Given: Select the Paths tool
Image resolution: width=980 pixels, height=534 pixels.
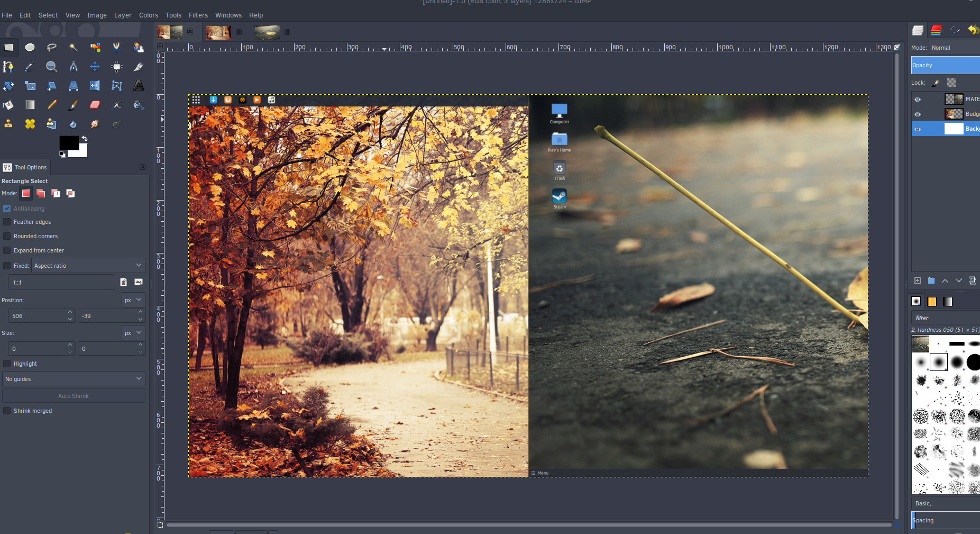Looking at the screenshot, I should click(x=8, y=67).
